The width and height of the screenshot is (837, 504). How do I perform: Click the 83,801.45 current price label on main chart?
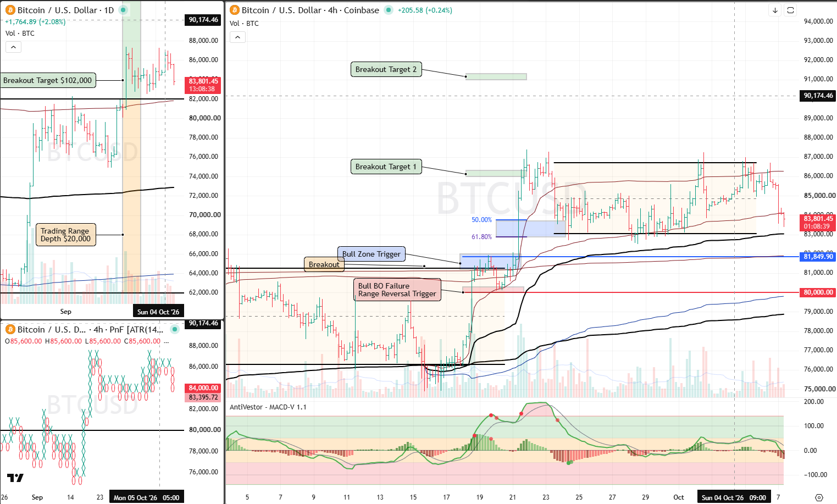pos(818,222)
